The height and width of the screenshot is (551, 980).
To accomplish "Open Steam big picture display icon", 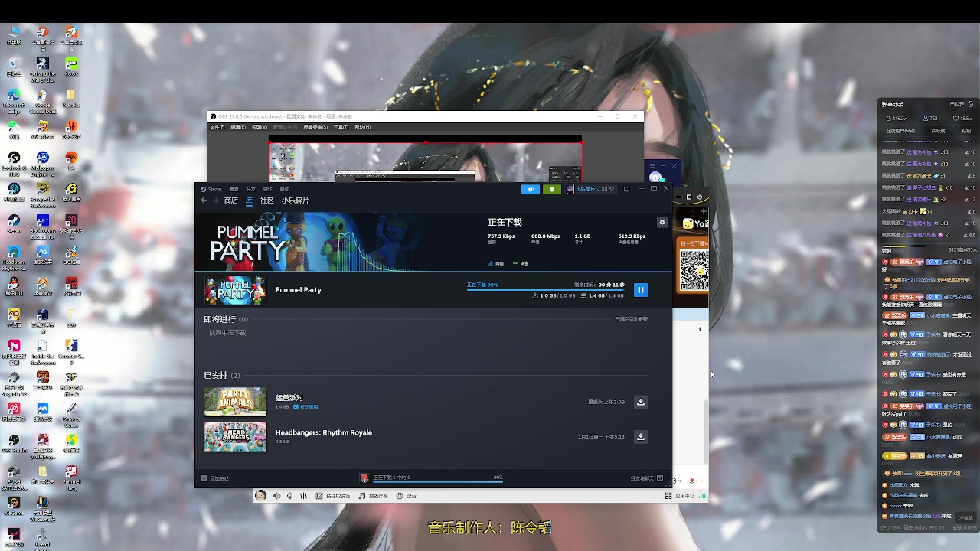I will tap(626, 189).
